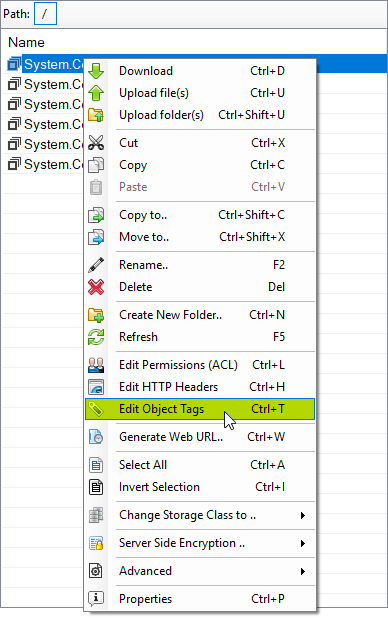The image size is (388, 620).
Task: Choose Properties from the context menu
Action: pyautogui.click(x=200, y=599)
